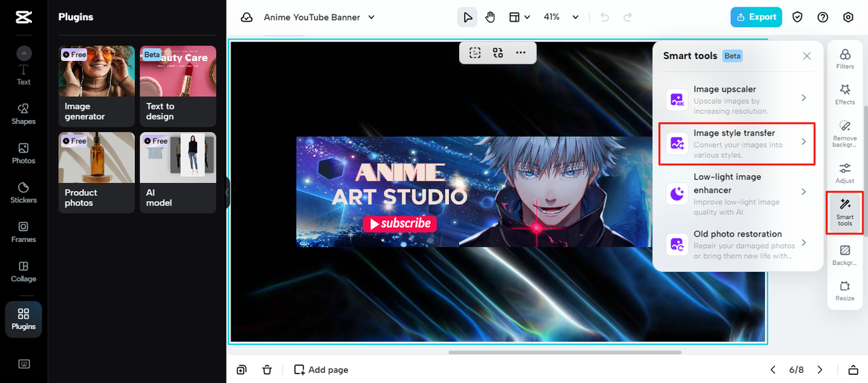
Task: Open the Image generator plugin
Action: click(96, 86)
